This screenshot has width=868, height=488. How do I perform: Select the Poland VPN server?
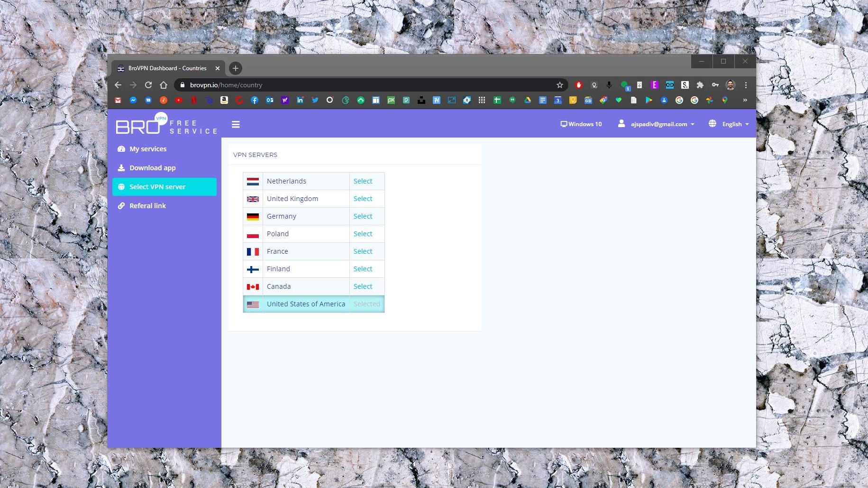pyautogui.click(x=363, y=234)
